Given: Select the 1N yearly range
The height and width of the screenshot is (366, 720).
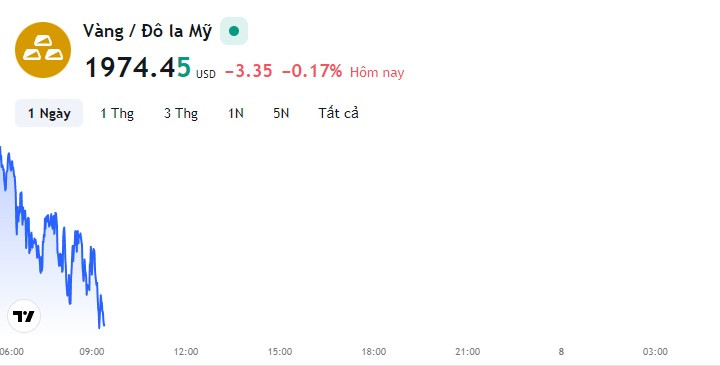Looking at the screenshot, I should point(236,113).
